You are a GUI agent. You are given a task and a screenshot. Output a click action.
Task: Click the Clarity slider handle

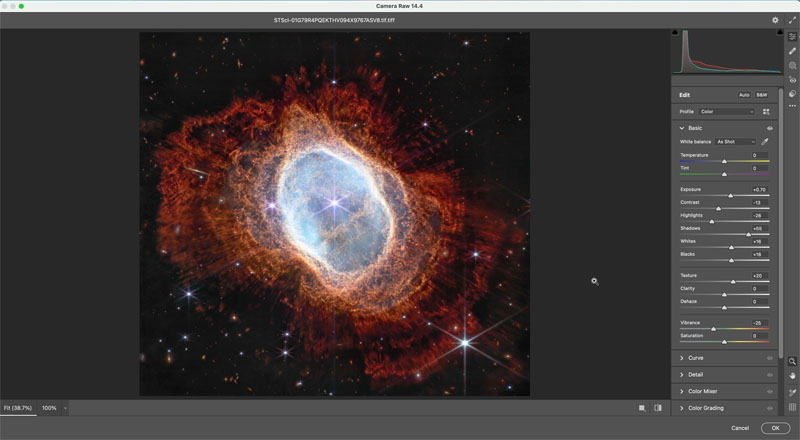pos(724,295)
